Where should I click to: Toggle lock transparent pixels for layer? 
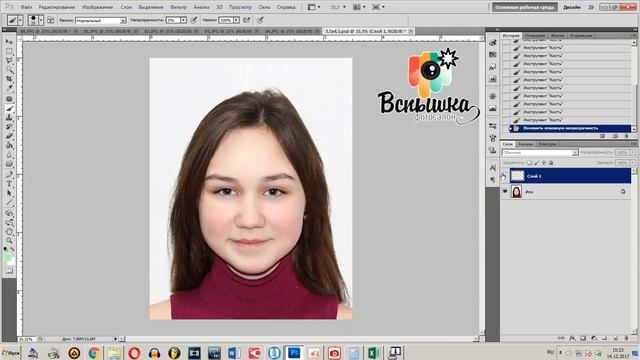[x=529, y=162]
